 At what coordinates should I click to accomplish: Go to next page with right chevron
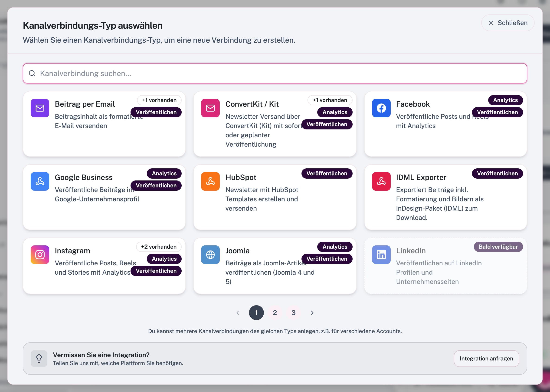point(312,313)
